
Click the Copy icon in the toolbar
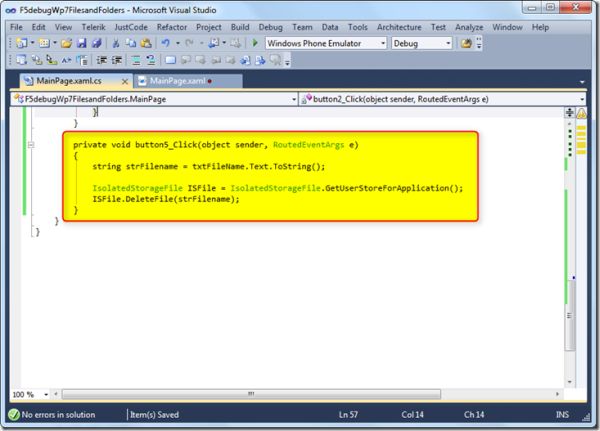(x=131, y=43)
